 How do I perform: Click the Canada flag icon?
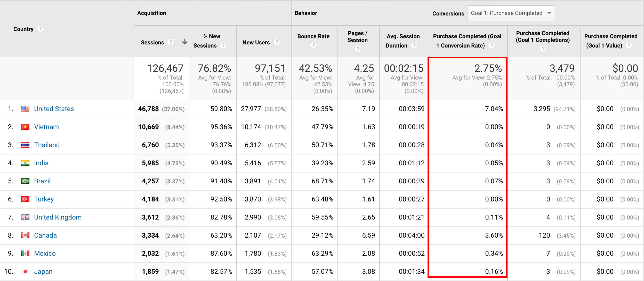25,235
